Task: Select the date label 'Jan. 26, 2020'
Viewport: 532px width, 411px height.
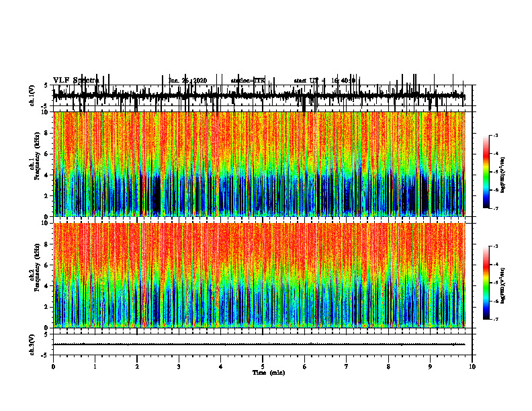Action: click(187, 81)
